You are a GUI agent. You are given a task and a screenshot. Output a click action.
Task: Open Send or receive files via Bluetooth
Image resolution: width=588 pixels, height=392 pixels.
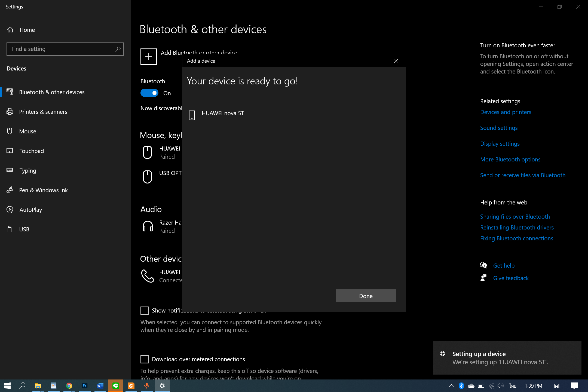coord(523,175)
